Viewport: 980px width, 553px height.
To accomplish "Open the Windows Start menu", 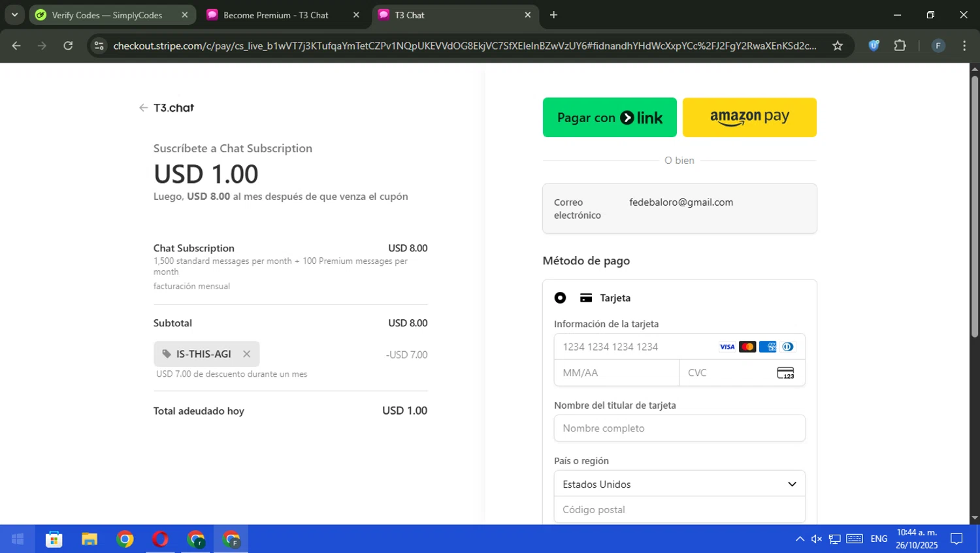I will pos(18,539).
